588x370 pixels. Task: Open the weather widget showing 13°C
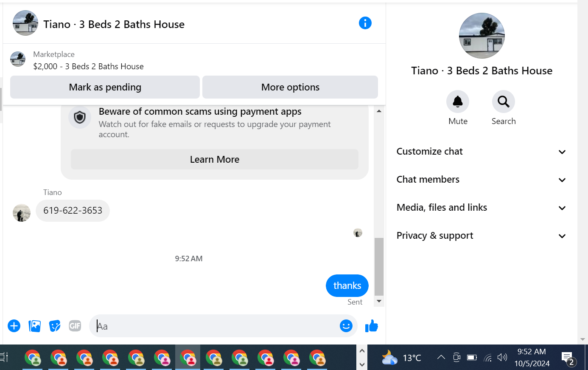(401, 358)
